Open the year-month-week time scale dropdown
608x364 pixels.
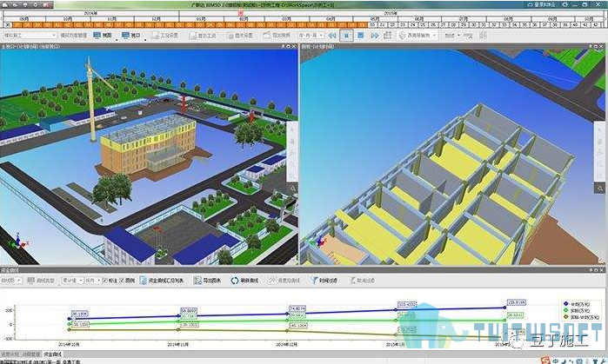pyautogui.click(x=311, y=36)
